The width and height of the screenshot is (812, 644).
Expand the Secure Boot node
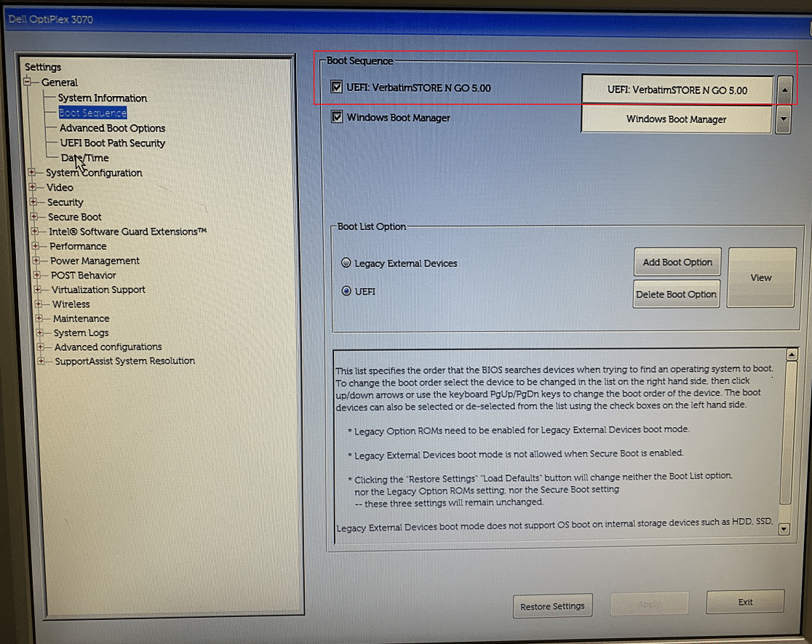34,216
